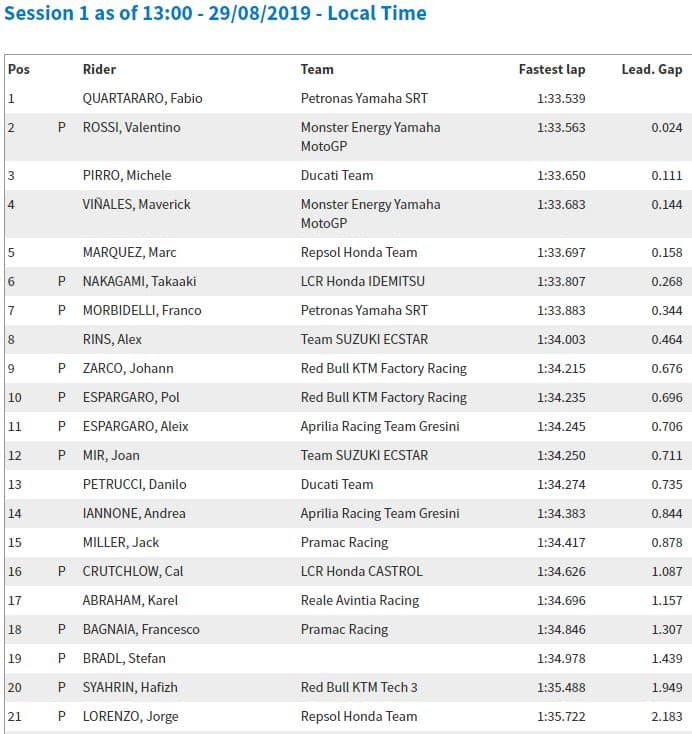The width and height of the screenshot is (692, 734).
Task: Click the Rider column header
Action: coord(99,69)
